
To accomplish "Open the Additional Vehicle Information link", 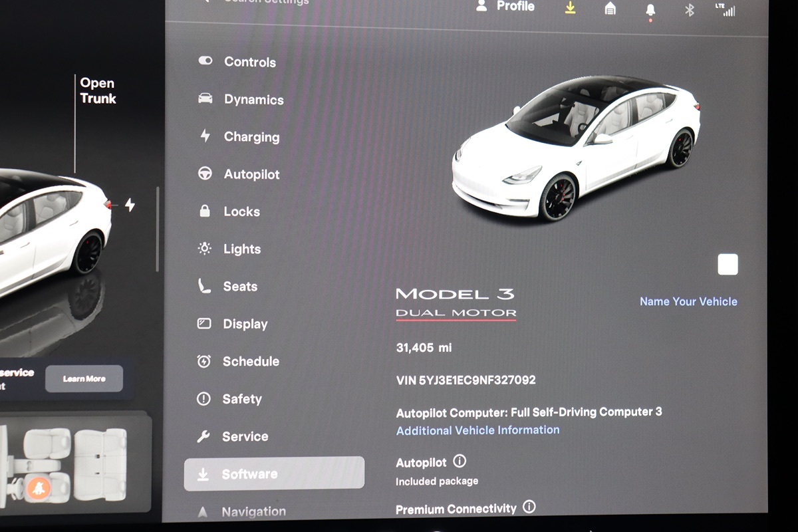I will click(477, 430).
